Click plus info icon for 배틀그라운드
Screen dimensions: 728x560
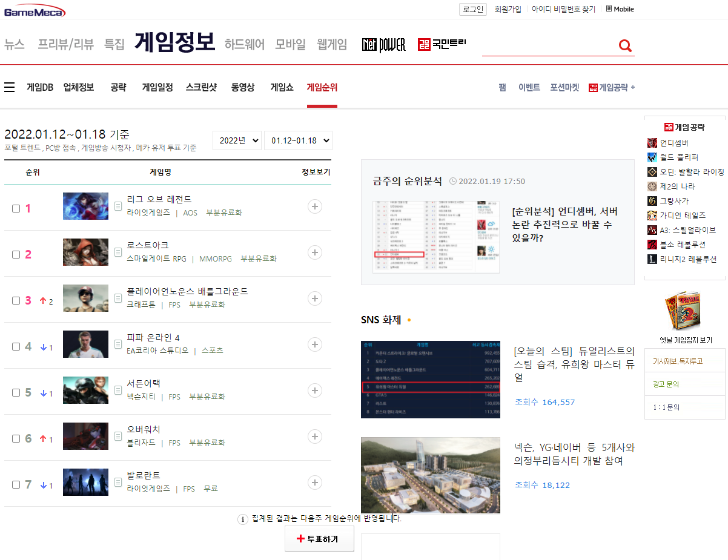[314, 298]
